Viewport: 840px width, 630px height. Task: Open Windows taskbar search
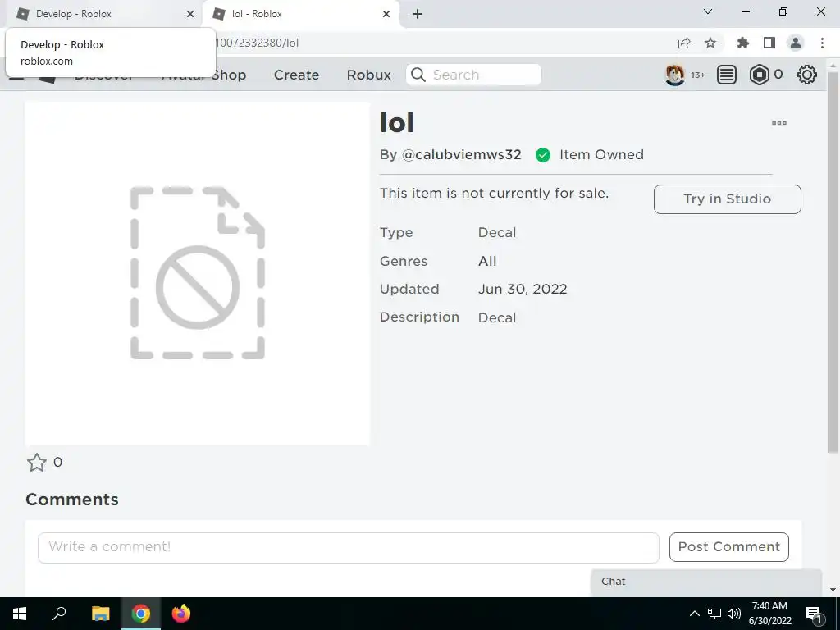(59, 614)
